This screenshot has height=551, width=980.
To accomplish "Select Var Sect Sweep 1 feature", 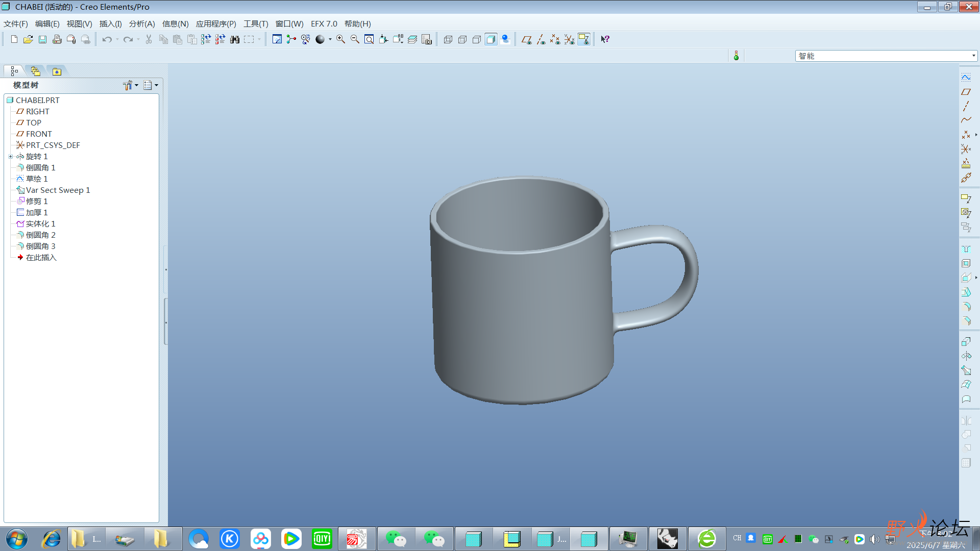I will [x=58, y=190].
